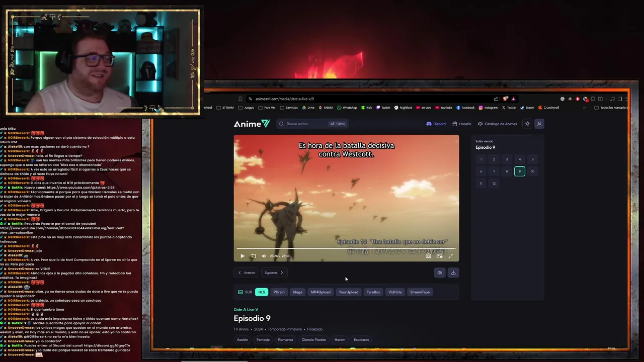Seek on the video progress bar
This screenshot has width=644, height=362.
click(x=346, y=248)
